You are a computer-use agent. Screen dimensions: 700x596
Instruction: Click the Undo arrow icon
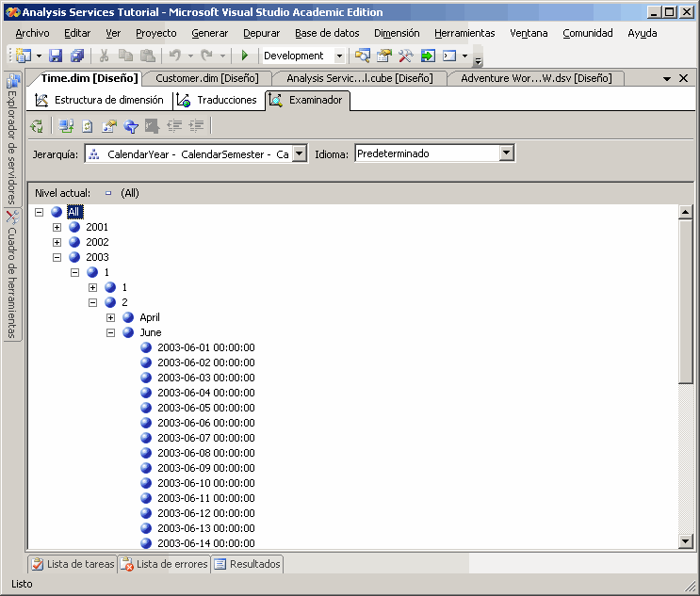point(175,56)
